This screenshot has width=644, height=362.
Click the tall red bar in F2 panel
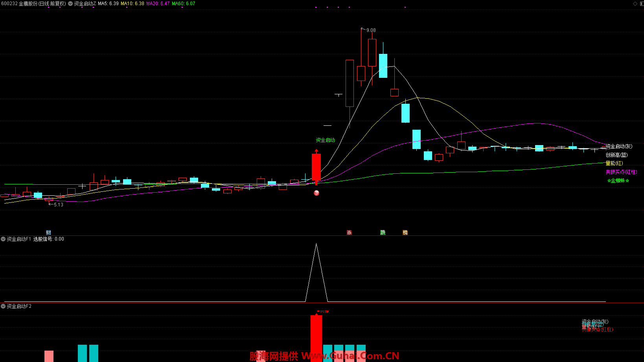point(316,338)
